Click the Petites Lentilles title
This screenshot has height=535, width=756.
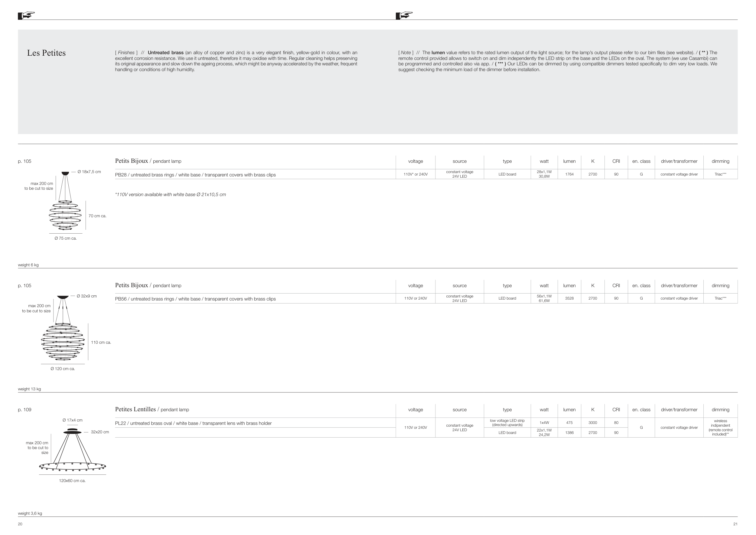[135, 409]
